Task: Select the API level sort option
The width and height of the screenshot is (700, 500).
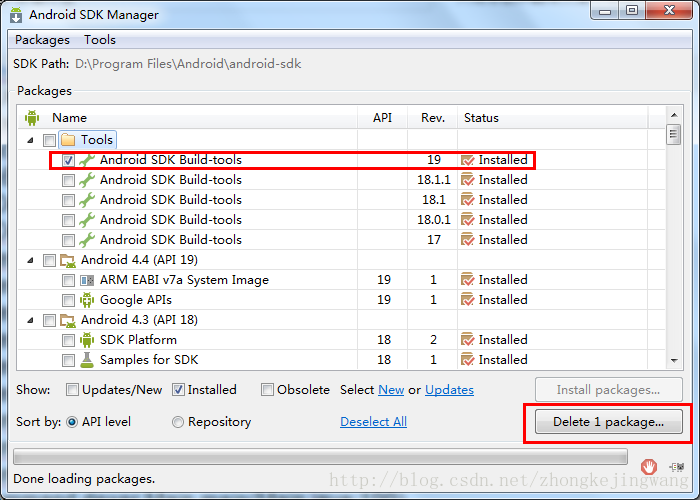Action: tap(72, 422)
